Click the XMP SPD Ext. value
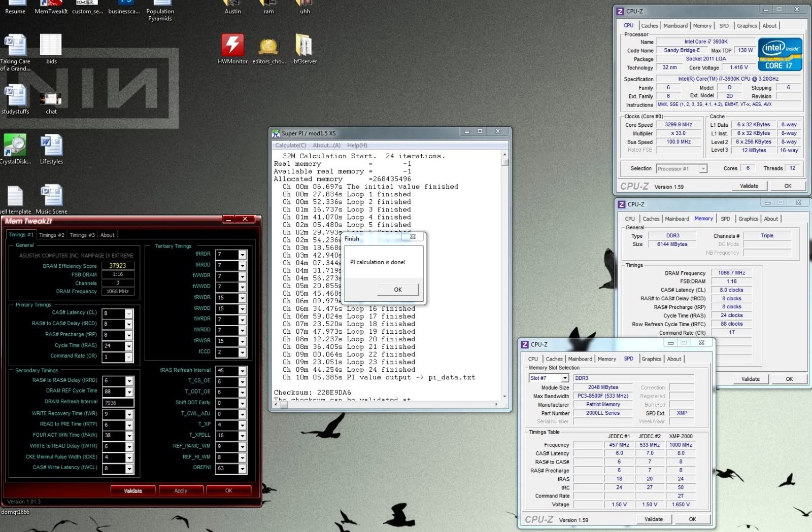The width and height of the screenshot is (812, 532). click(x=682, y=413)
